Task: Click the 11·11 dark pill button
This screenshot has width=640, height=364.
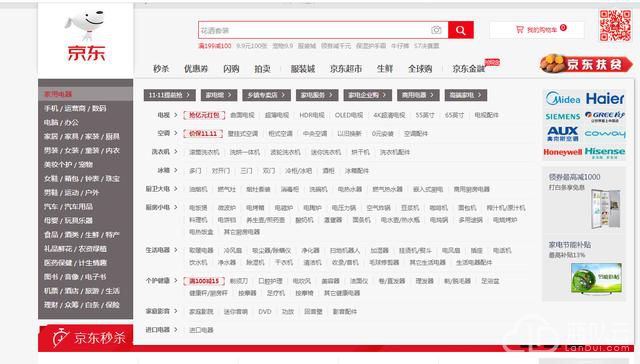Action: 169,95
